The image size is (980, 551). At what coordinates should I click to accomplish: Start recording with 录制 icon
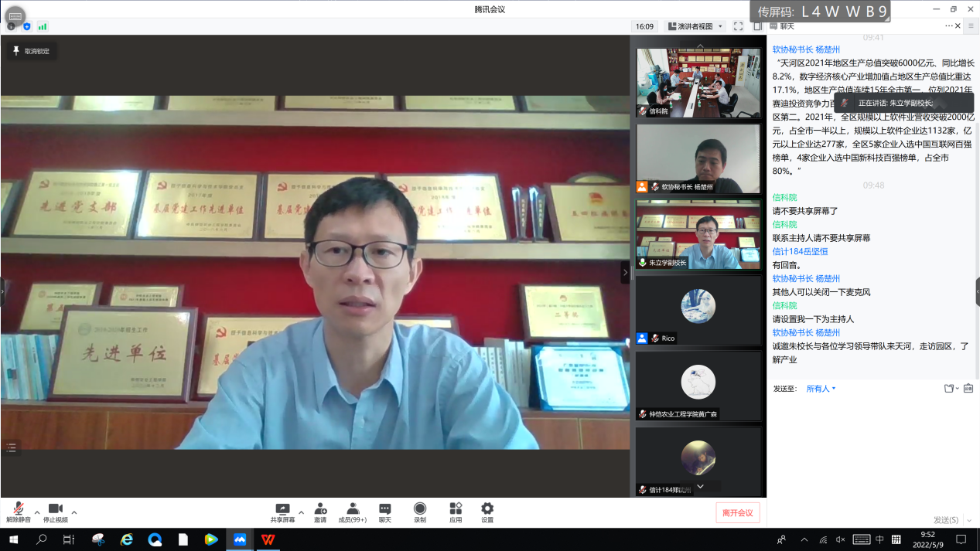click(x=420, y=512)
